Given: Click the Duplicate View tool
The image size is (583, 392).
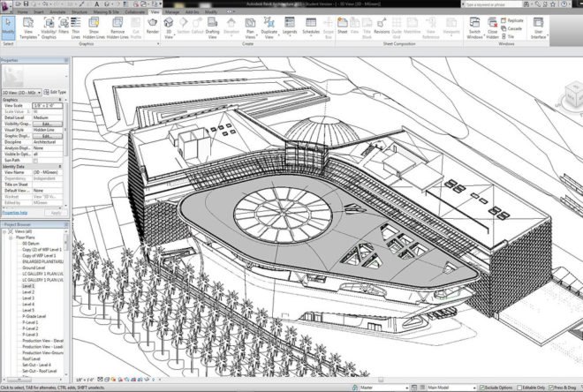Looking at the screenshot, I should (x=269, y=28).
